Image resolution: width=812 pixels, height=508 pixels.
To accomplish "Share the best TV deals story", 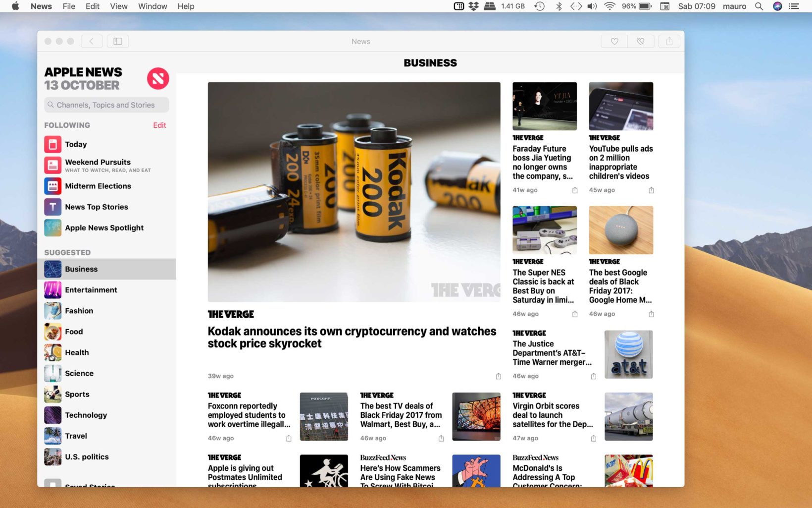I will [441, 438].
